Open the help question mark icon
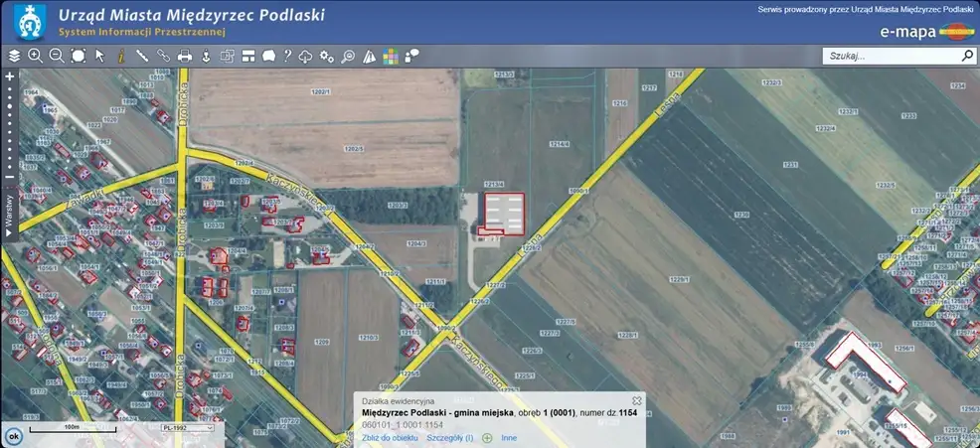This screenshot has height=448, width=980. tap(287, 57)
